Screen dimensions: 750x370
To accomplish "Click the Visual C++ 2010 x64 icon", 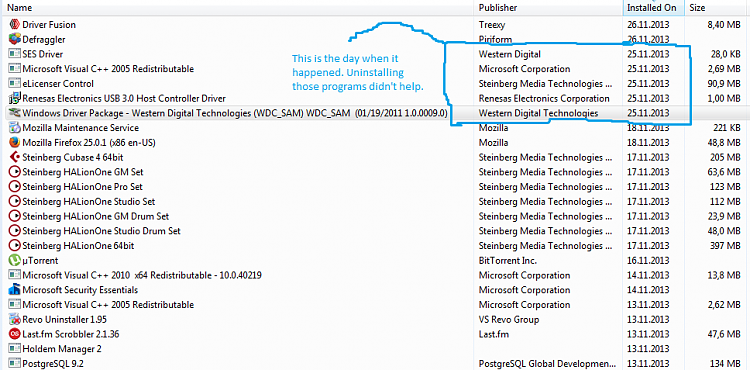I will (x=15, y=275).
